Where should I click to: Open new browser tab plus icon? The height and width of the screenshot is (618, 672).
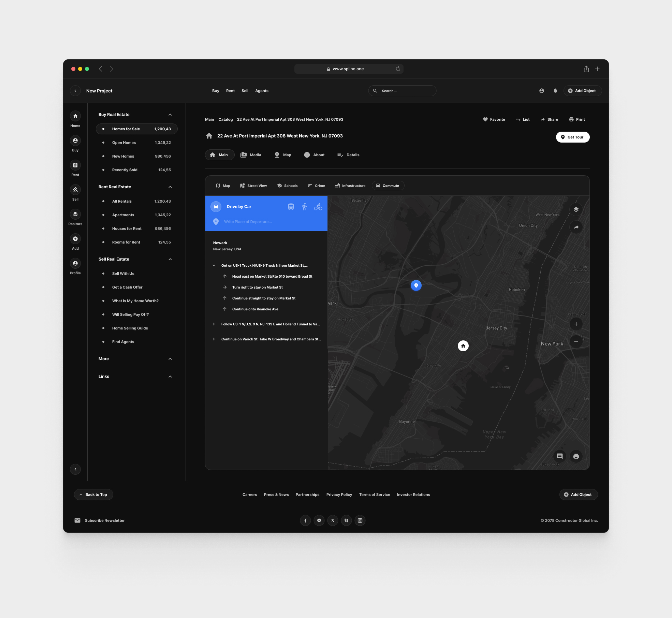click(x=597, y=69)
